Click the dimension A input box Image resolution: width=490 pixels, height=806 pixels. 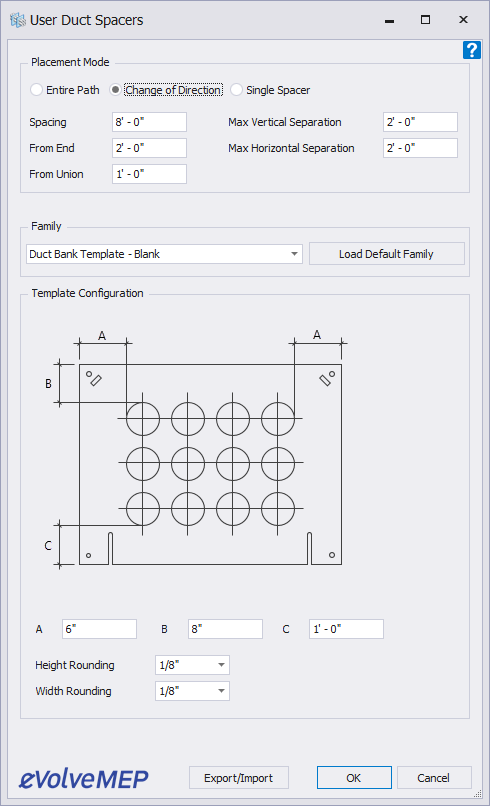coord(99,629)
